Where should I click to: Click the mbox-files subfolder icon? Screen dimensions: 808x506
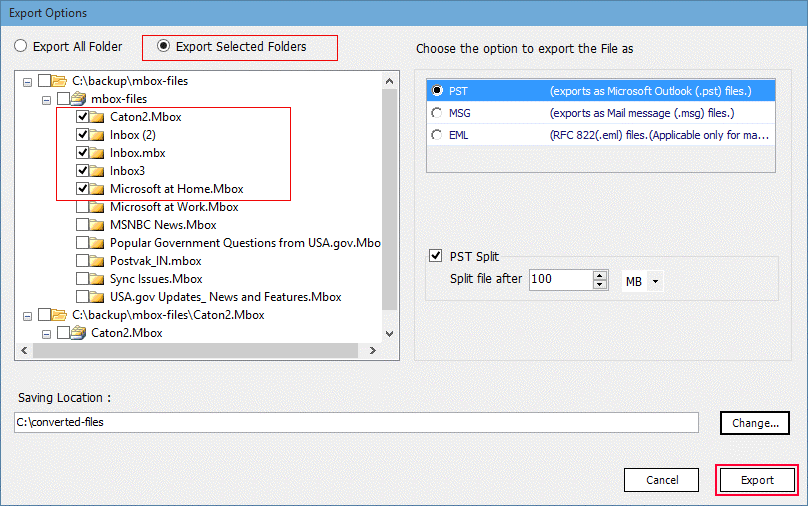coord(79,99)
